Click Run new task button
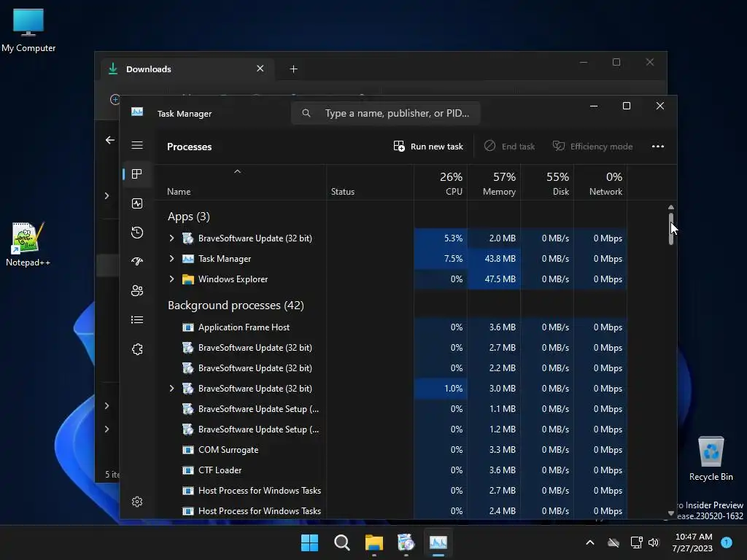The width and height of the screenshot is (747, 560). (428, 146)
